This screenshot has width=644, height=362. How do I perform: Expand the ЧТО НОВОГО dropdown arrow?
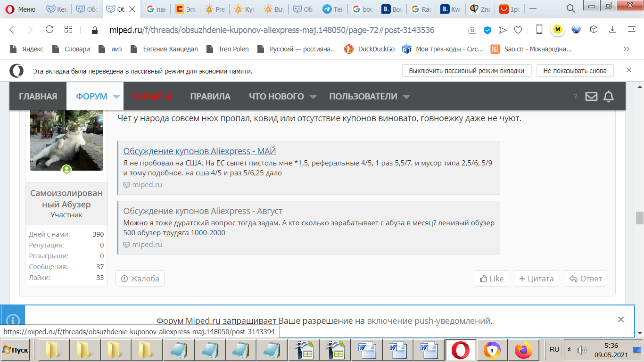coord(313,97)
